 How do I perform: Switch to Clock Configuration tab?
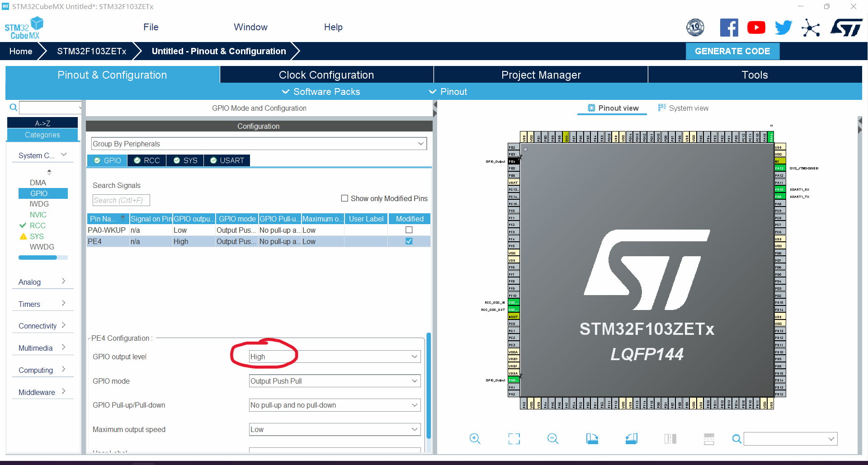tap(326, 75)
